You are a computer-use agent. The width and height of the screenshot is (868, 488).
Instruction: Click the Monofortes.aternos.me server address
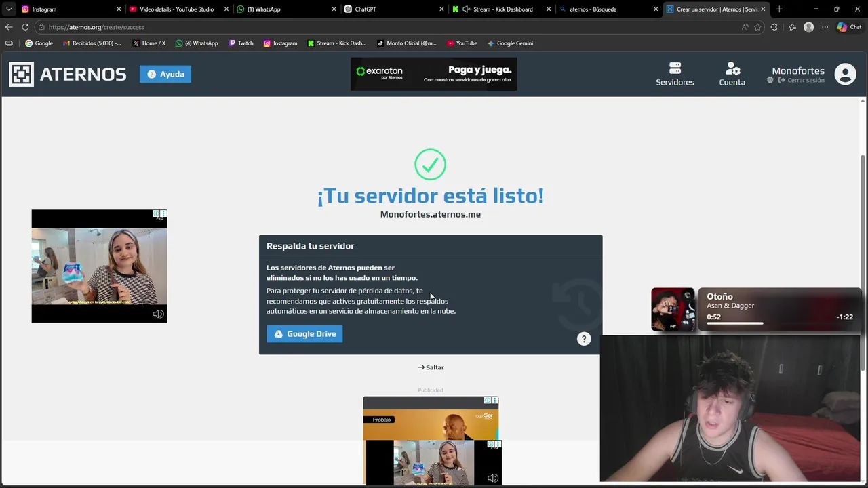(x=431, y=214)
